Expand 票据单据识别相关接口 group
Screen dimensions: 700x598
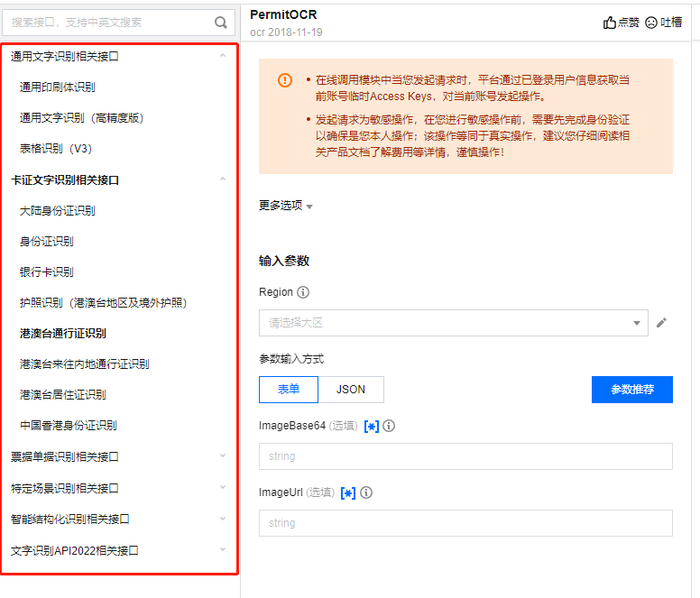223,455
